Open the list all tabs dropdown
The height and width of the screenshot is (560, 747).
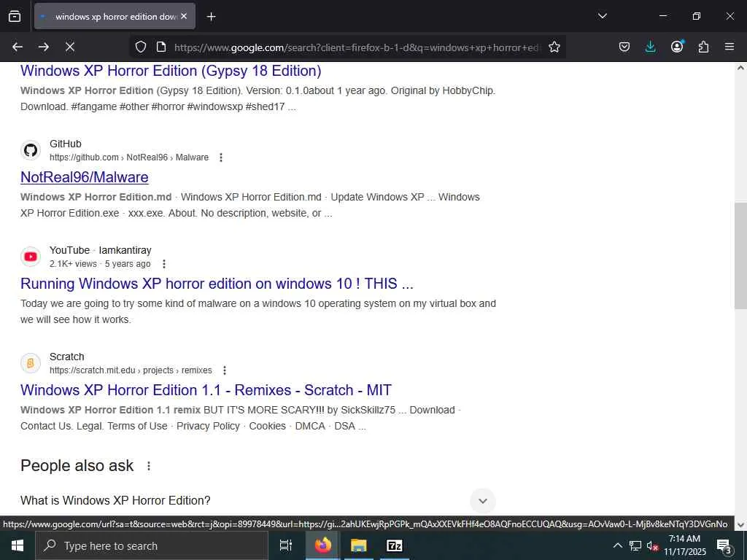(x=602, y=16)
